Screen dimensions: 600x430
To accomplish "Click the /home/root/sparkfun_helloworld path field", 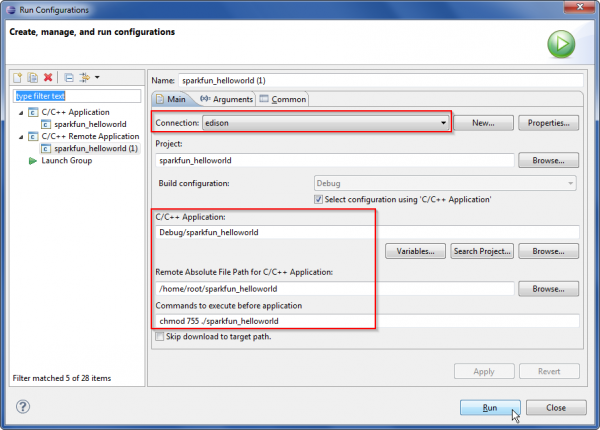I will [x=334, y=289].
